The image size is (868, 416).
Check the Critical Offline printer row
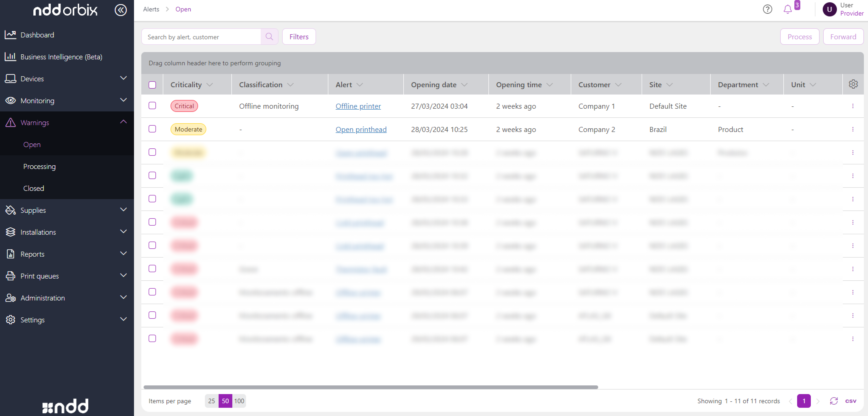[x=152, y=106]
